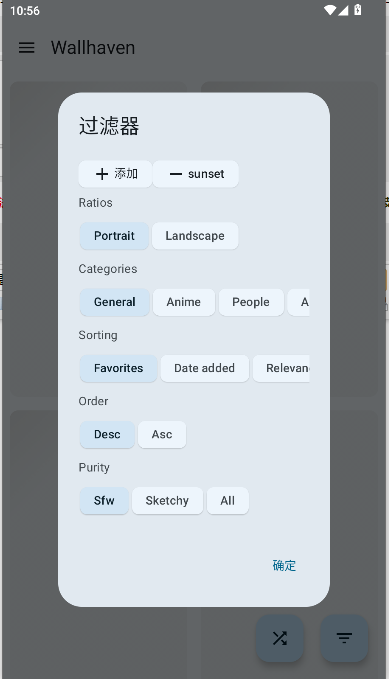
Task: Confirm filters with 确定 button
Action: 284,566
